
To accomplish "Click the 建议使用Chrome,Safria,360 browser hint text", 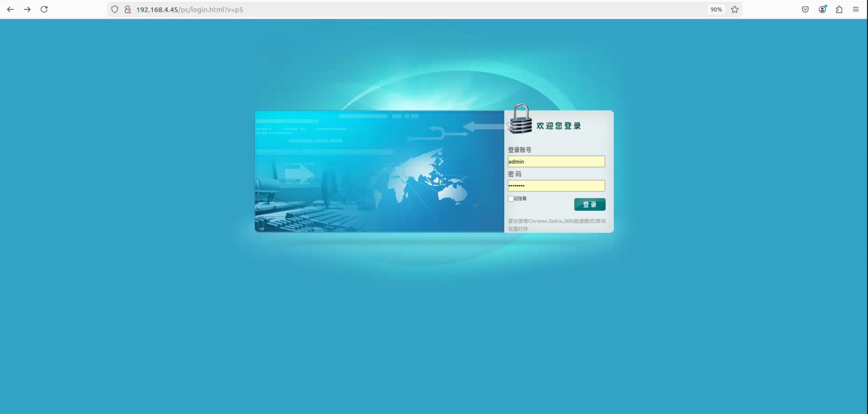I will (x=557, y=225).
